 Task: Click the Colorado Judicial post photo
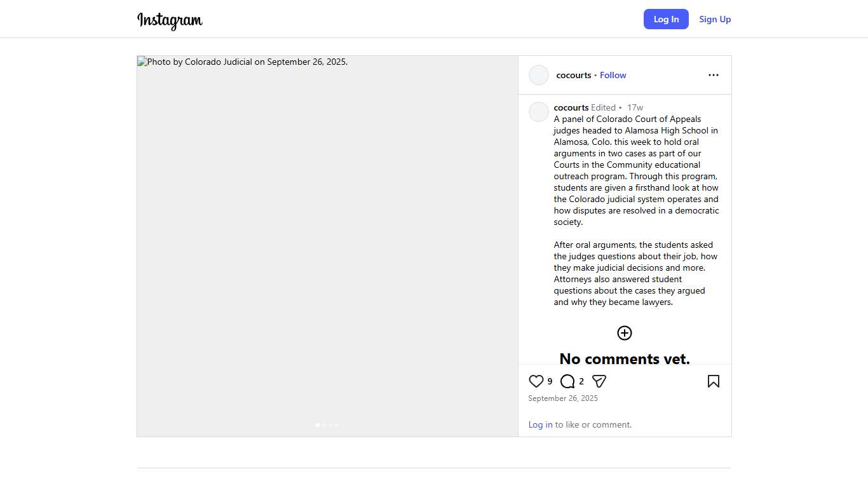point(327,241)
